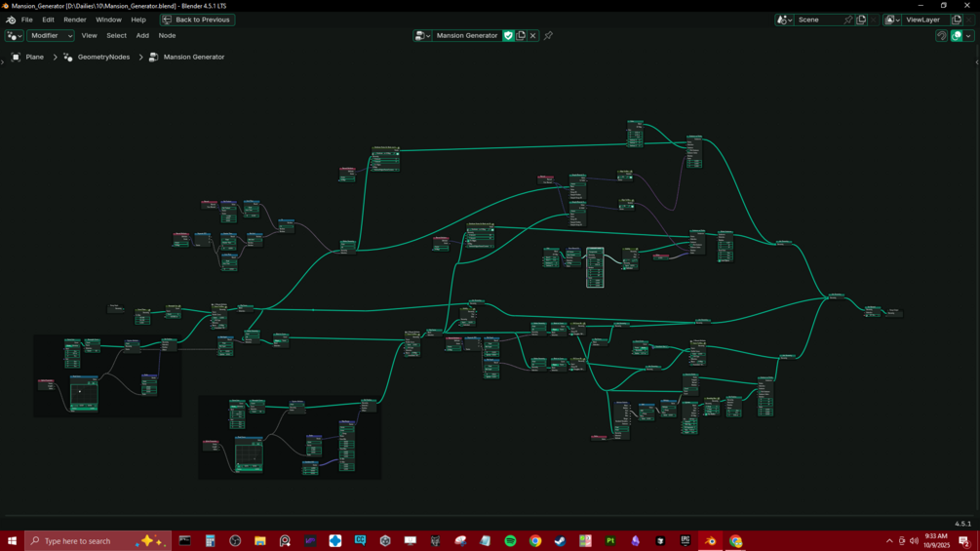
Task: Show hidden system tray icons
Action: [889, 541]
